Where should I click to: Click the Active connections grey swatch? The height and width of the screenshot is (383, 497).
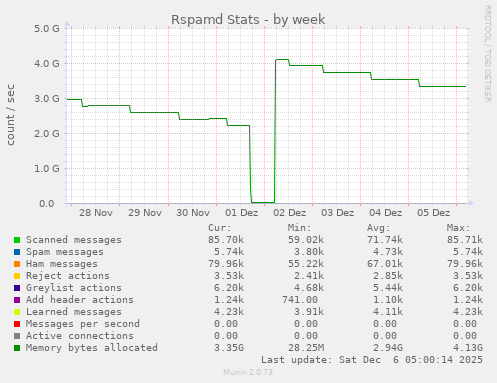pos(17,336)
